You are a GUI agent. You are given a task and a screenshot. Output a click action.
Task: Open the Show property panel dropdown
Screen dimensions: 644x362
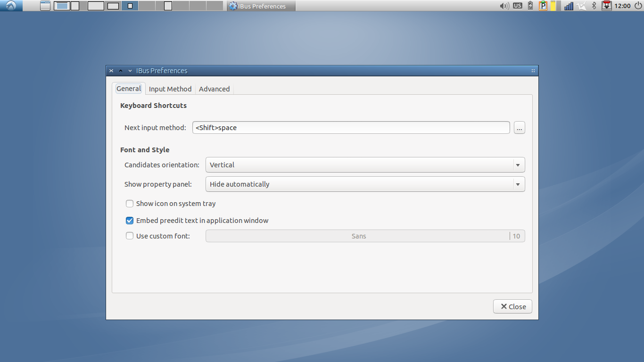point(365,184)
